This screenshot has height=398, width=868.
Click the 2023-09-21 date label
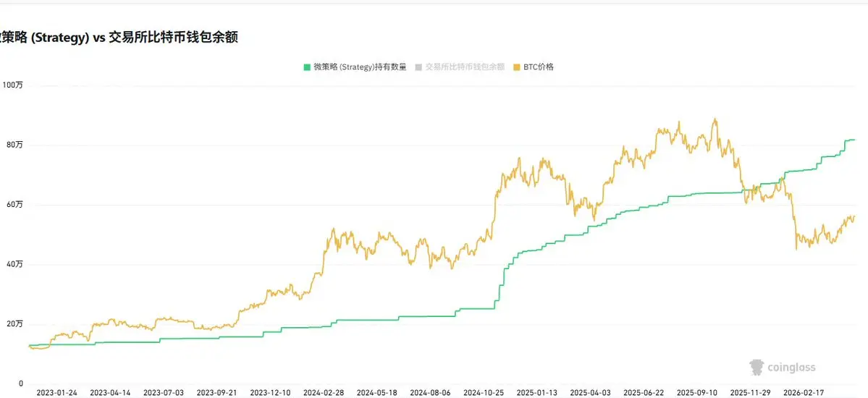[x=217, y=392]
